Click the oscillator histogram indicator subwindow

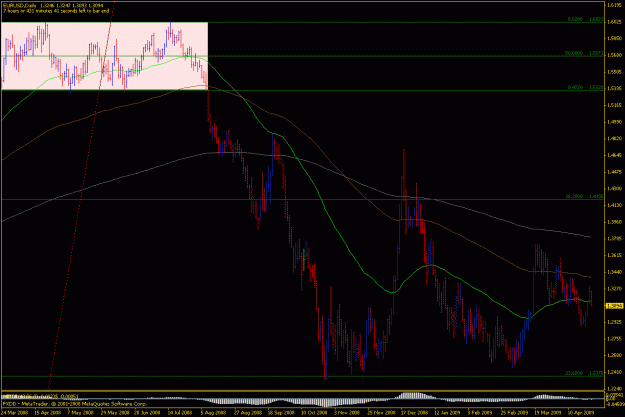pos(303,399)
